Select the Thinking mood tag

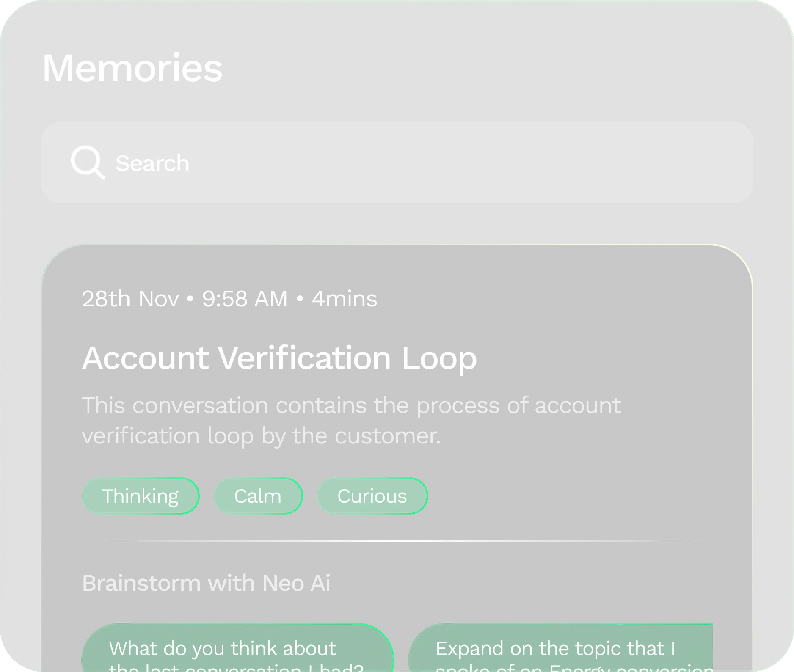pyautogui.click(x=140, y=496)
